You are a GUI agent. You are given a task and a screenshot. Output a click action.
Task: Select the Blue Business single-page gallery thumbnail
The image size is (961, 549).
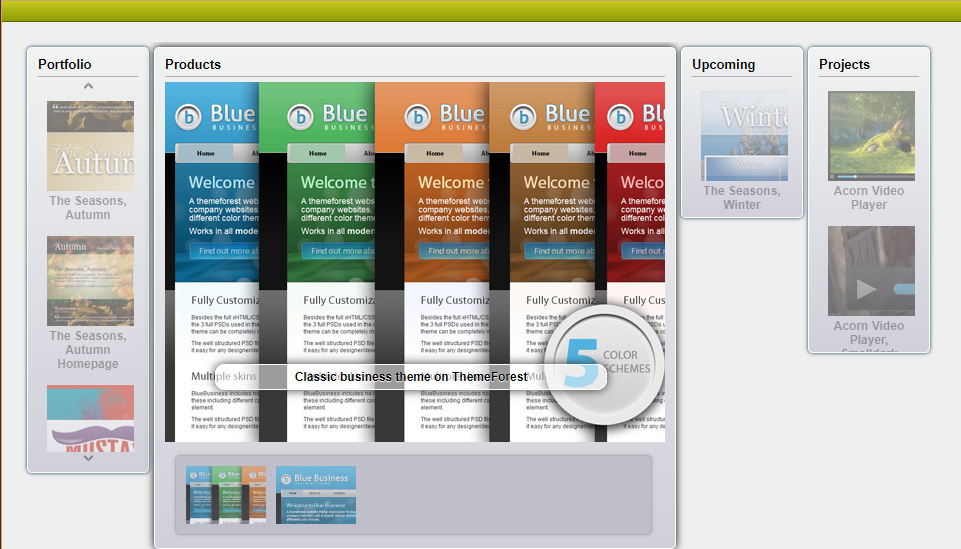tap(316, 495)
